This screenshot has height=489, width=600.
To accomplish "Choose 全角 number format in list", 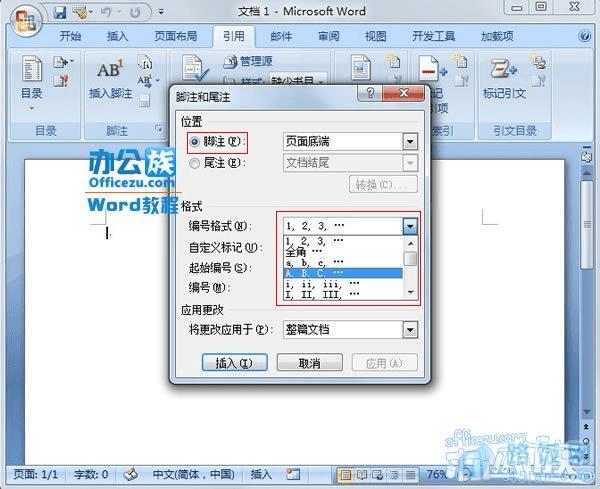I will pos(343,252).
